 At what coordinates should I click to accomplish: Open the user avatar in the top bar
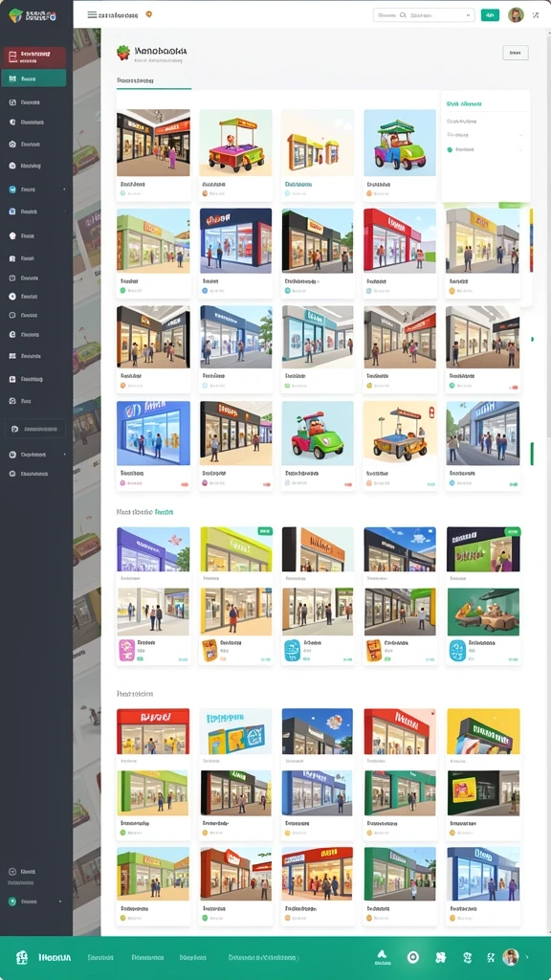pos(516,15)
